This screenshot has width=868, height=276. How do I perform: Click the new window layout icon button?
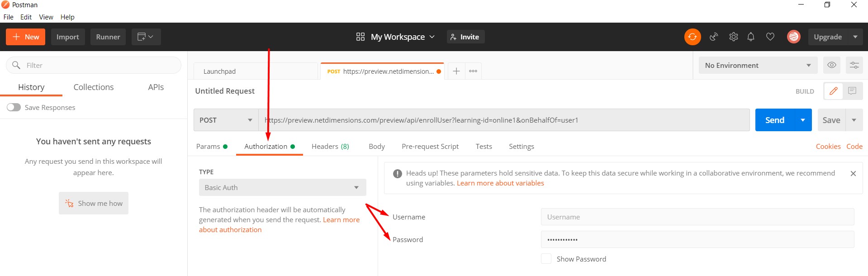click(x=146, y=37)
